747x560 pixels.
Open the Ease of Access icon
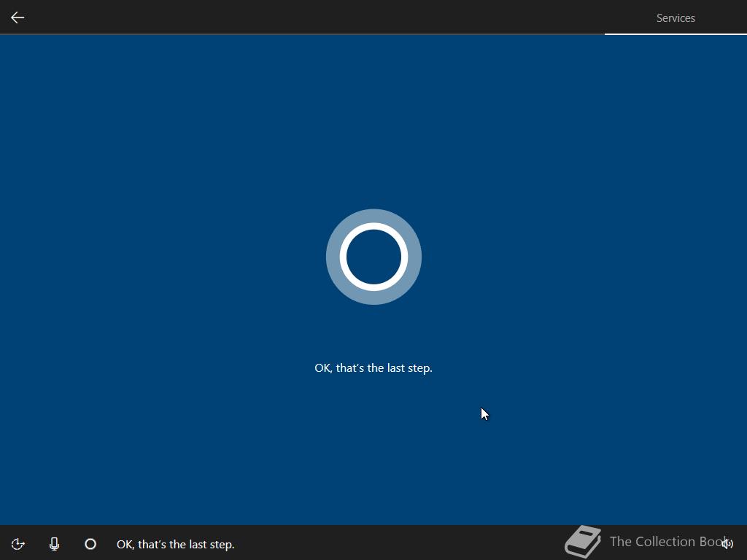(18, 544)
